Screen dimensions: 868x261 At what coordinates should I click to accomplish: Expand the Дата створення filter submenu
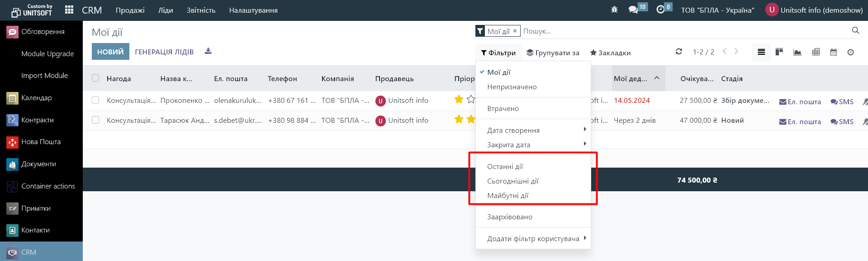click(x=533, y=130)
